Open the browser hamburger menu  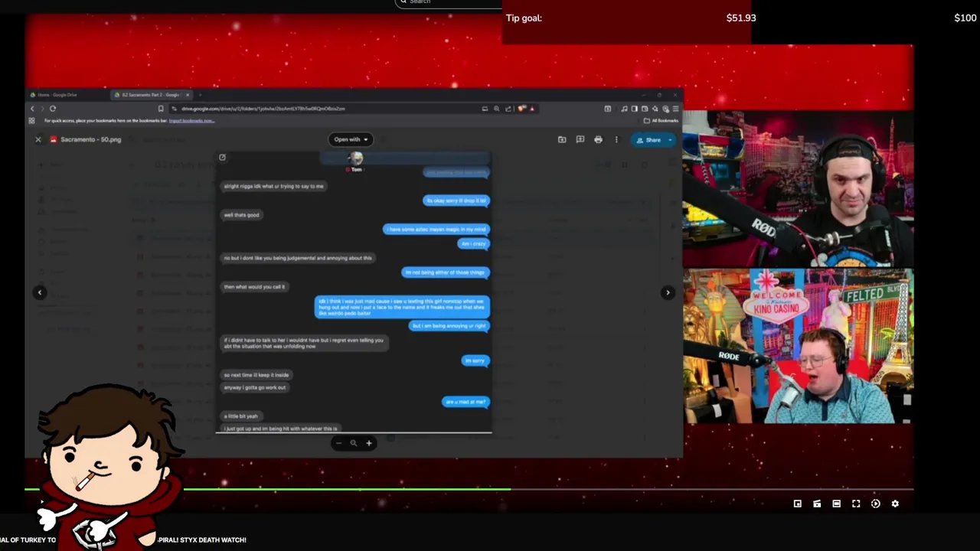[675, 109]
